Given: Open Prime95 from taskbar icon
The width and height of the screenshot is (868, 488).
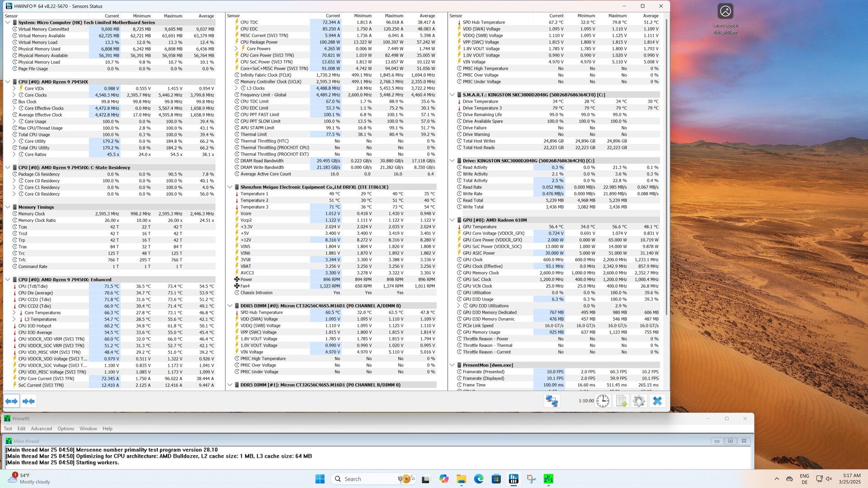Looking at the screenshot, I should tap(548, 479).
